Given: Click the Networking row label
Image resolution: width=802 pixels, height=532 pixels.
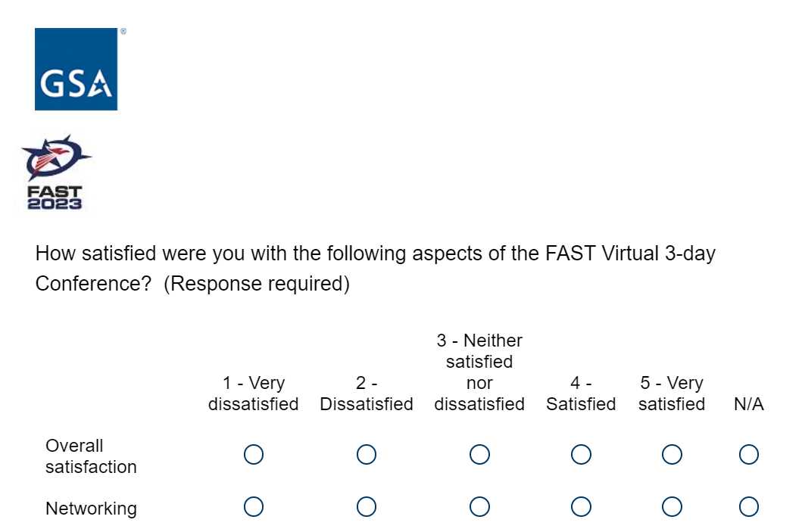Looking at the screenshot, I should [x=91, y=509].
